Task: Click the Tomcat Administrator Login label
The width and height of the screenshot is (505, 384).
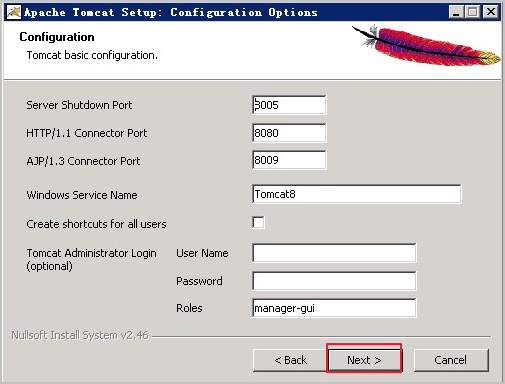Action: (91, 259)
